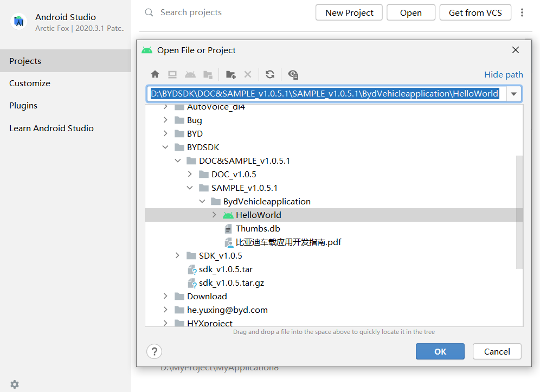Image resolution: width=540 pixels, height=392 pixels.
Task: Expand the SDK_v1.0.5 folder
Action: pos(178,255)
